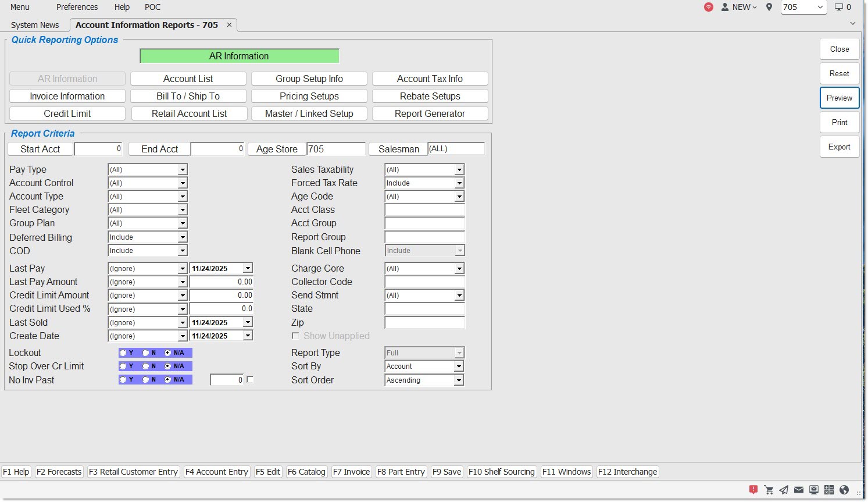This screenshot has height=502, width=868.
Task: Click the Zip input field
Action: 424,323
